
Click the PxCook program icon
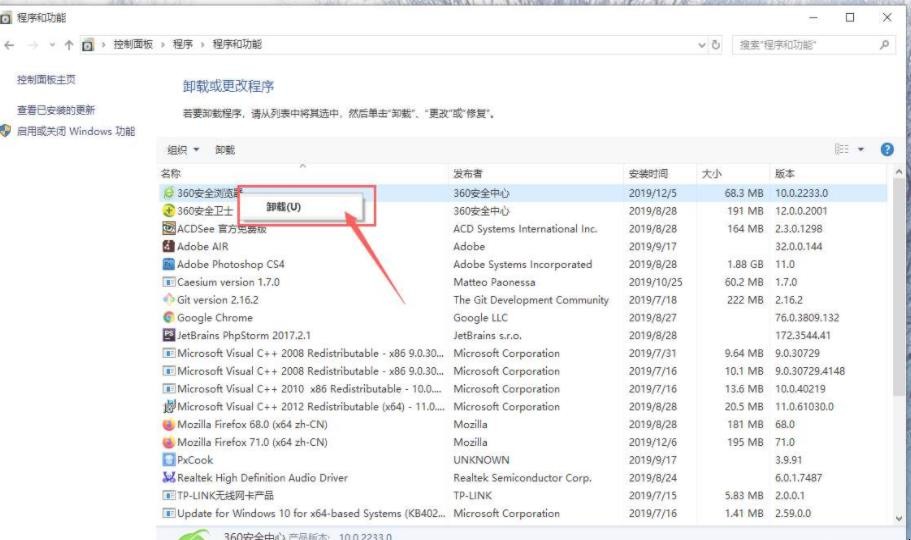tap(168, 460)
